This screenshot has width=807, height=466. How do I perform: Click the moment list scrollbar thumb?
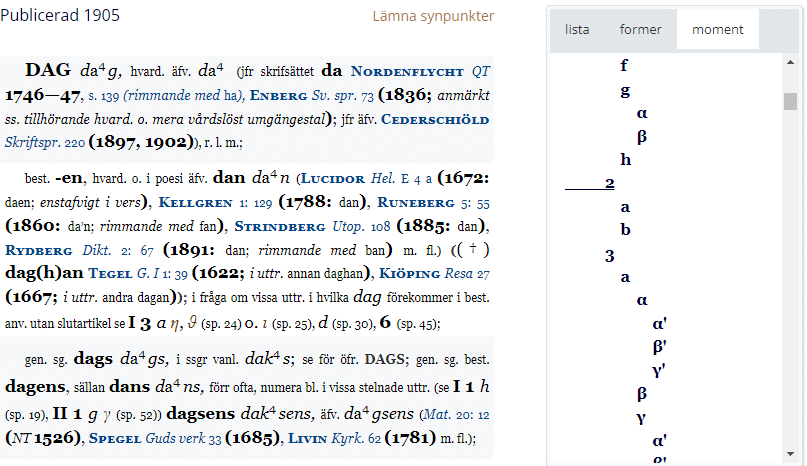[791, 101]
